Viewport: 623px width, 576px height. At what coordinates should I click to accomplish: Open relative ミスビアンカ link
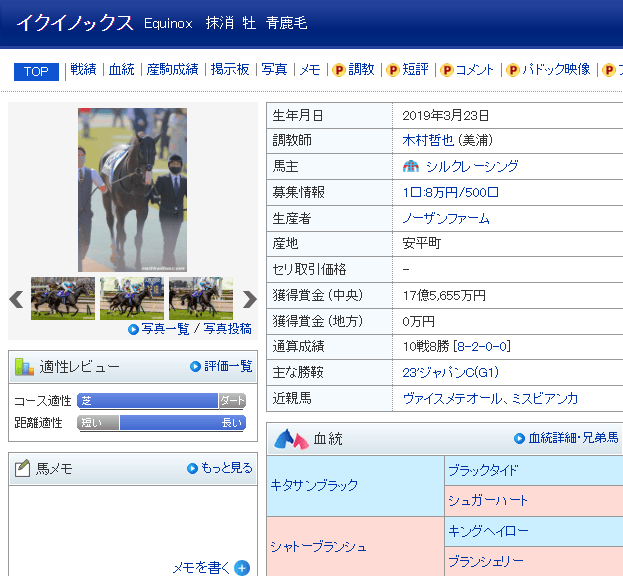545,398
